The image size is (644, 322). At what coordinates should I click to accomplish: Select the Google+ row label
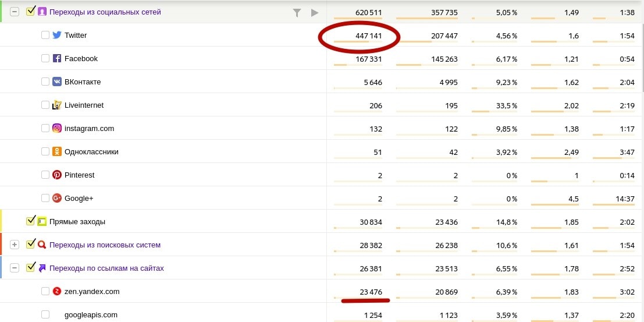point(79,198)
